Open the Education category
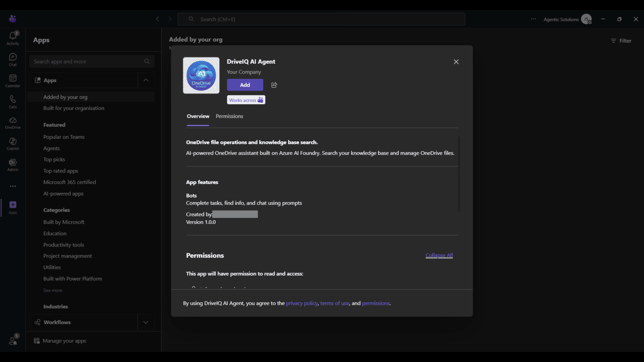644x362 pixels. coord(55,233)
